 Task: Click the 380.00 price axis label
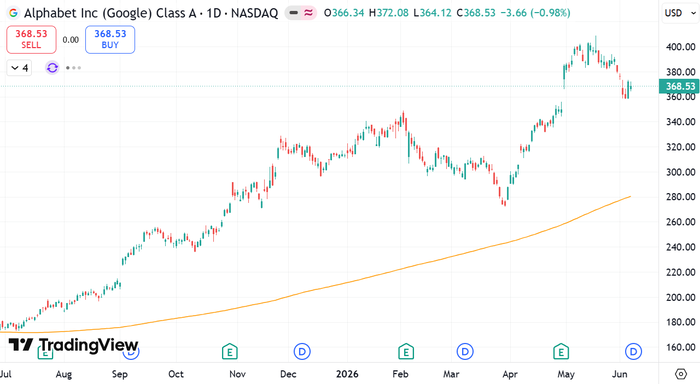(680, 72)
